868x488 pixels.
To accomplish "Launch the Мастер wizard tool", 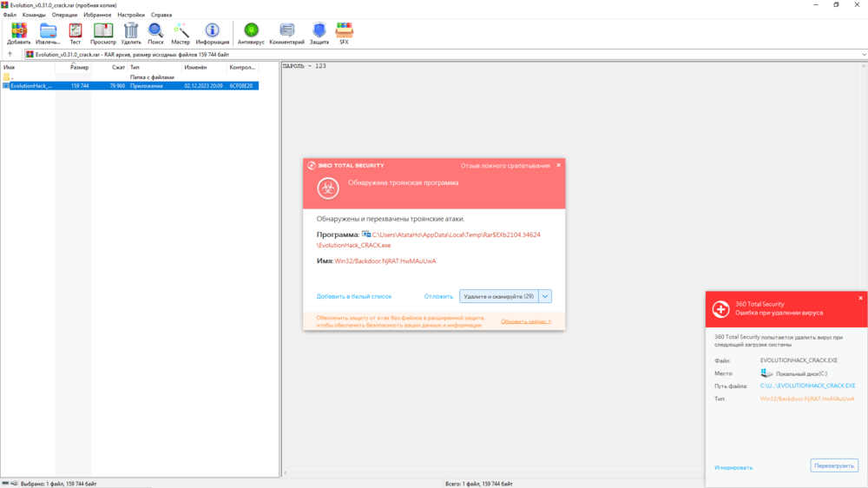I will pyautogui.click(x=181, y=33).
